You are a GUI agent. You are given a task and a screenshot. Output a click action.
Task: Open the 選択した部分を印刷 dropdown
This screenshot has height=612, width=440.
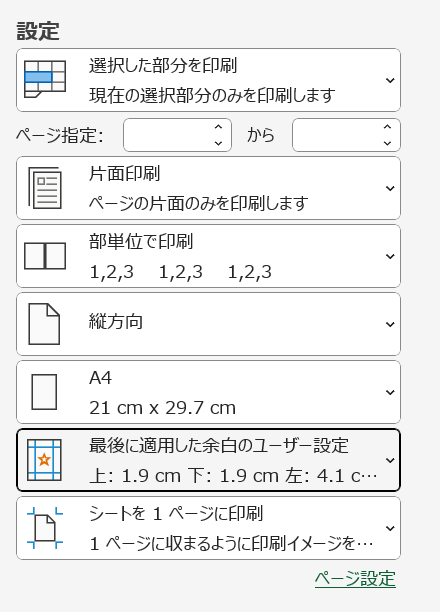pyautogui.click(x=390, y=80)
